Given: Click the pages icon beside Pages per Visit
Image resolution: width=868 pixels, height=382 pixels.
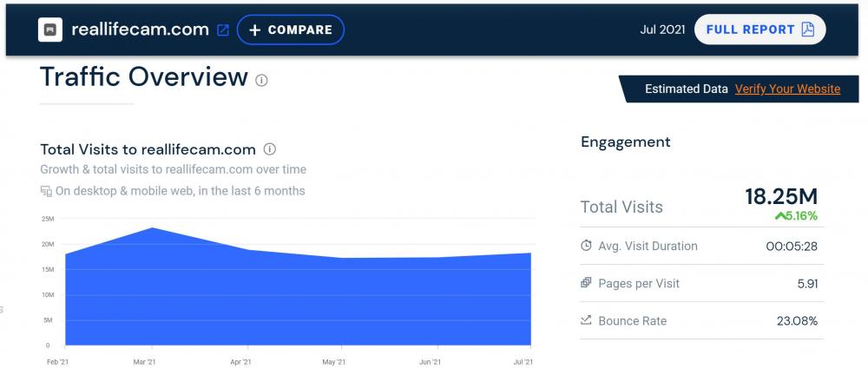Looking at the screenshot, I should point(587,283).
